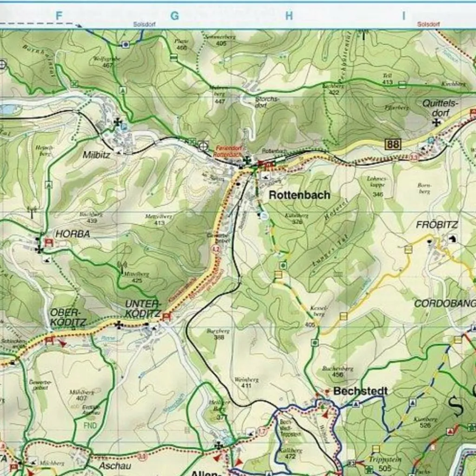
Task: Open the blue Solsdorf direction label
Action: click(144, 24)
